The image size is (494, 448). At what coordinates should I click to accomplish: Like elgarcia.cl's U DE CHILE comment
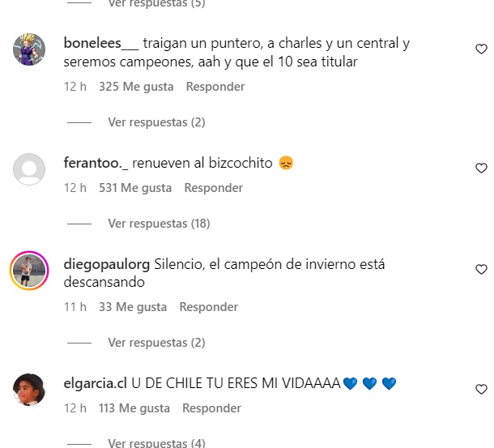[x=481, y=390]
